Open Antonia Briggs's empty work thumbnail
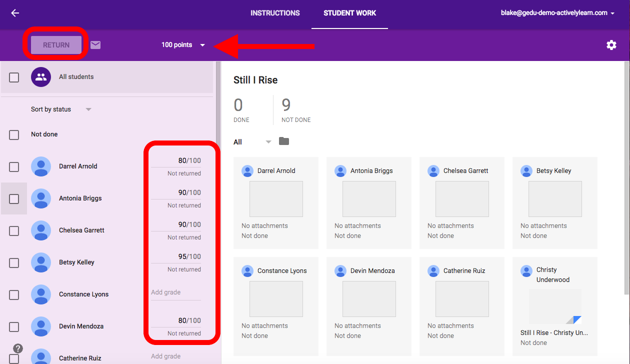The height and width of the screenshot is (364, 630). [369, 199]
